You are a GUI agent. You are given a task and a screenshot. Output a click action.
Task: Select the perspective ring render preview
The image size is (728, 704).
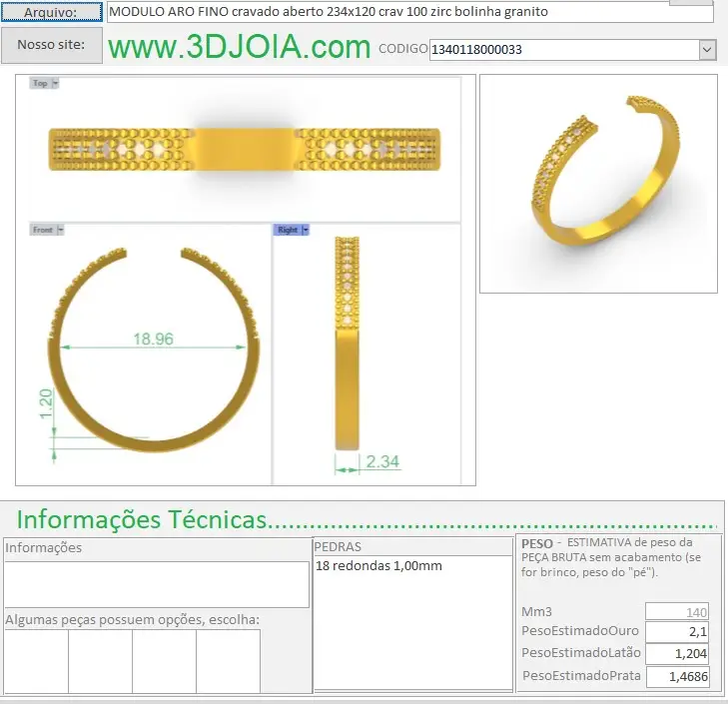pyautogui.click(x=598, y=183)
